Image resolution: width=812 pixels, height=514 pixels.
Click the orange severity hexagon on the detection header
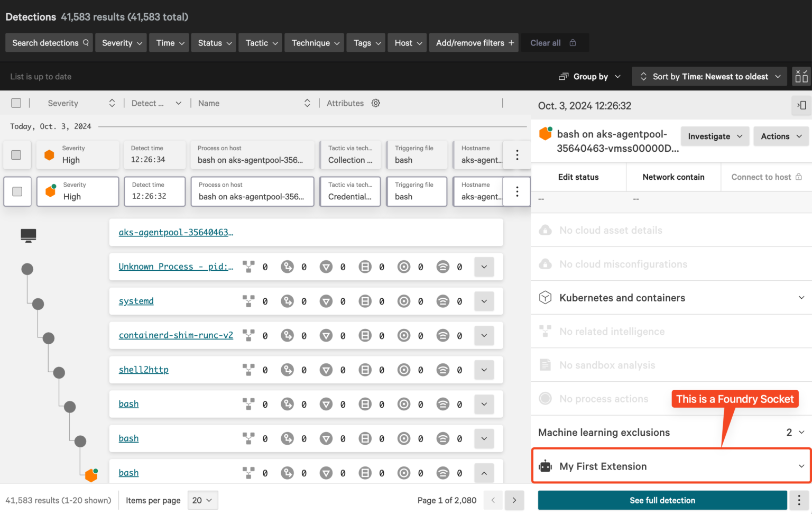coord(545,134)
